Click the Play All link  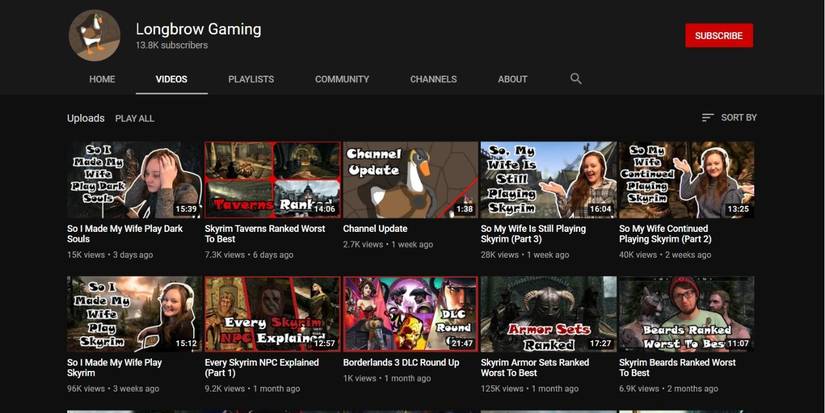[x=135, y=118]
